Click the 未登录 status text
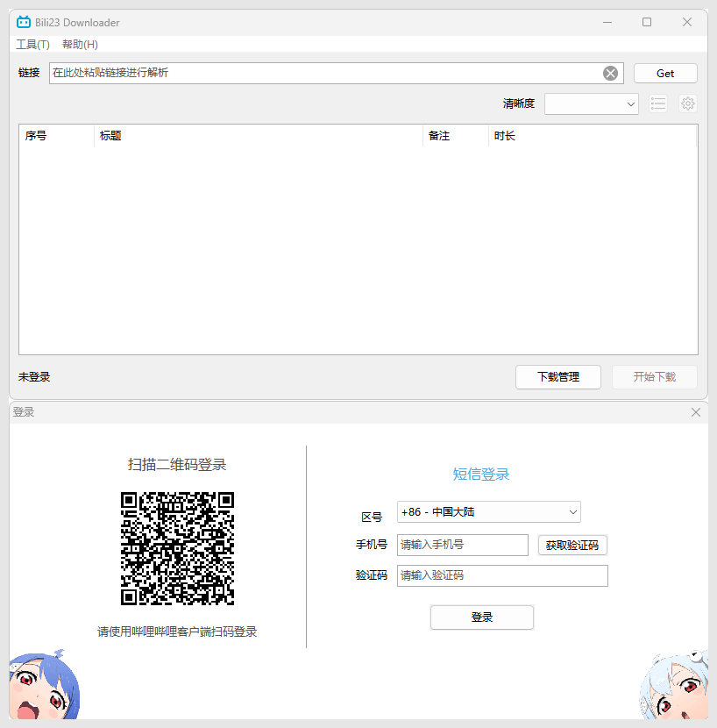717x728 pixels. click(34, 377)
